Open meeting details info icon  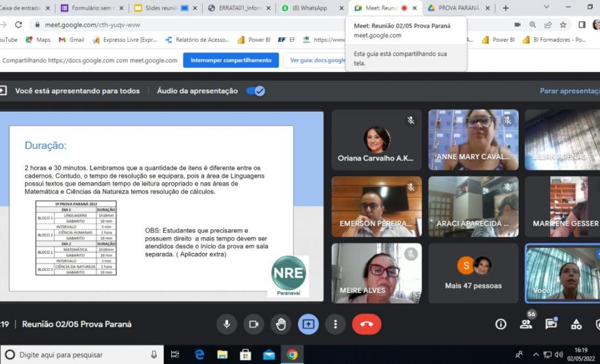[501, 324]
